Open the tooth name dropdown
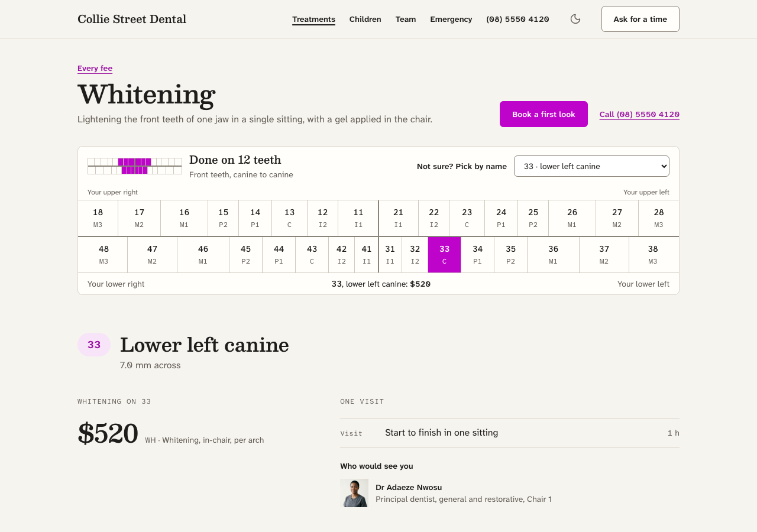 [x=591, y=166]
